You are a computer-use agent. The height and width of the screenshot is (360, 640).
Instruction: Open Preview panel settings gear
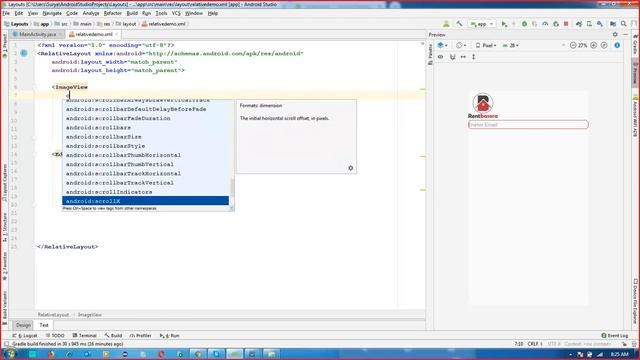tap(615, 35)
